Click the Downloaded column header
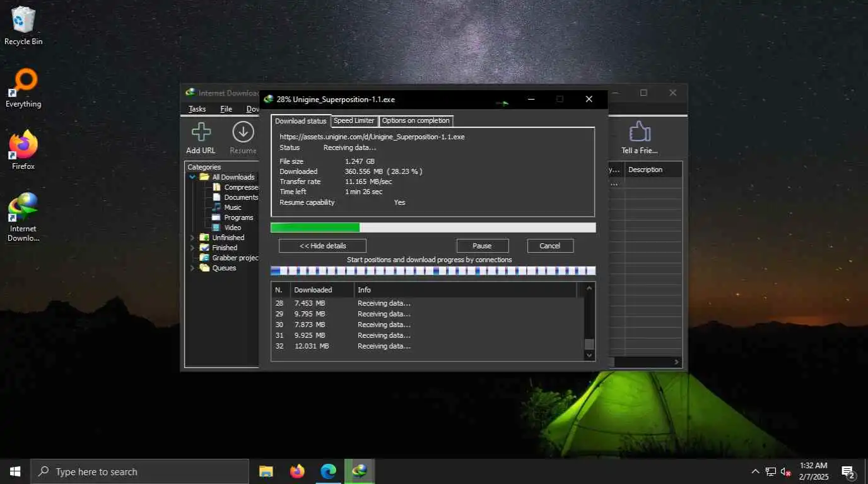The width and height of the screenshot is (868, 484). (321, 290)
